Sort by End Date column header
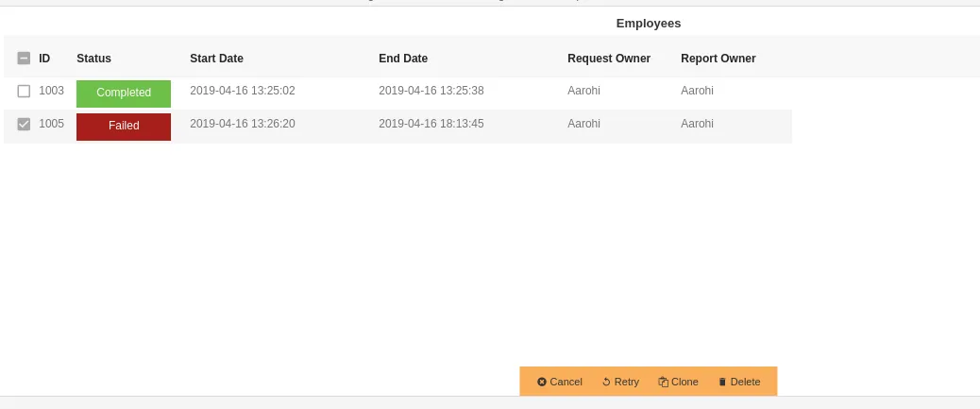This screenshot has height=409, width=980. 403,59
